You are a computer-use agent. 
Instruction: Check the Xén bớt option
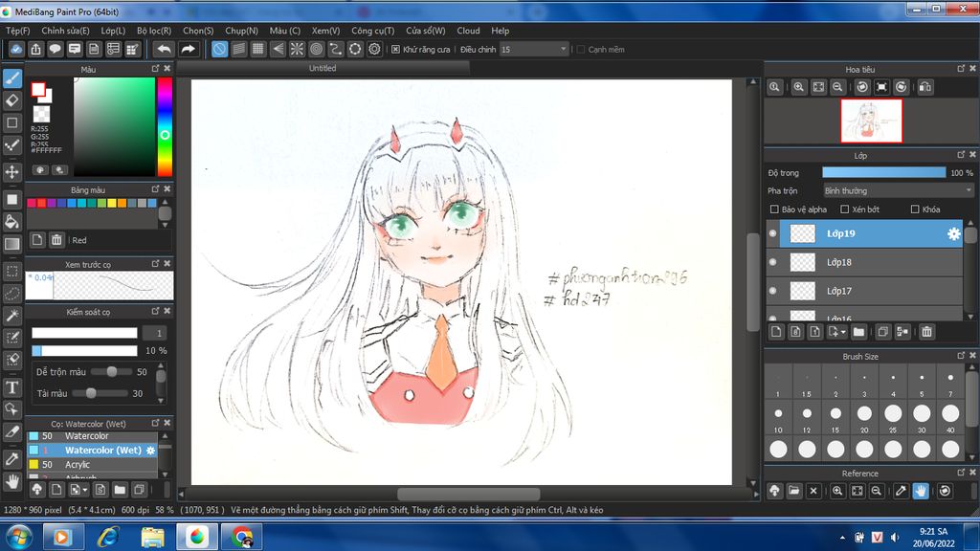844,209
